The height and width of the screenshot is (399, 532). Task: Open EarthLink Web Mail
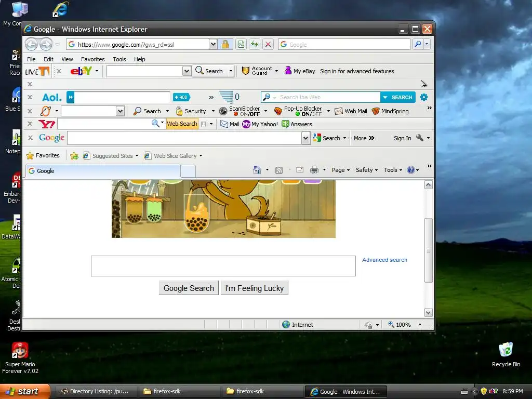[351, 111]
